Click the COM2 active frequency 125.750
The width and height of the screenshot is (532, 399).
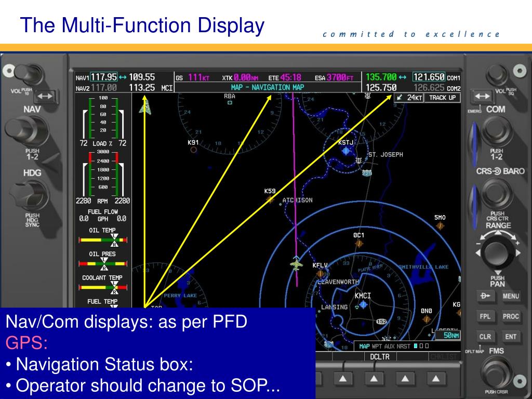click(x=381, y=88)
